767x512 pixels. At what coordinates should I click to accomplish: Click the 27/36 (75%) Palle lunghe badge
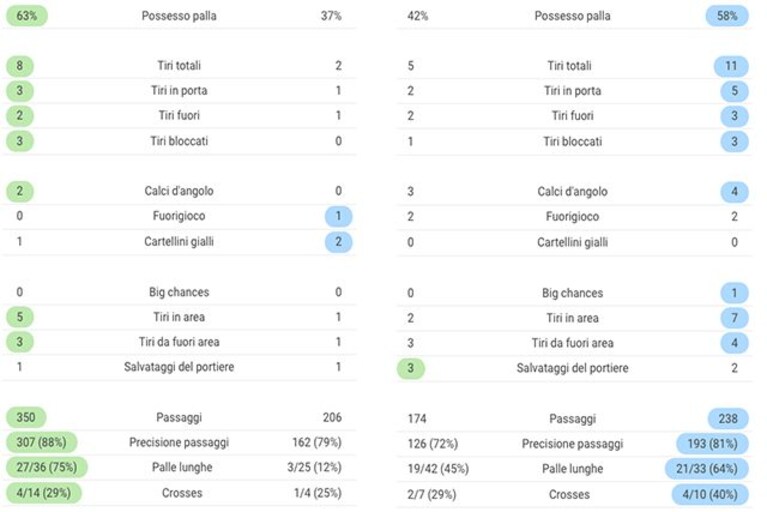[46, 467]
